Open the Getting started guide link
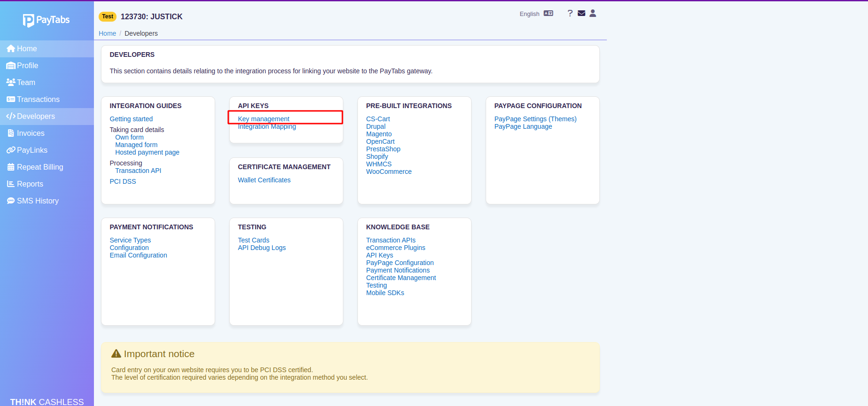This screenshot has width=868, height=406. (x=131, y=119)
